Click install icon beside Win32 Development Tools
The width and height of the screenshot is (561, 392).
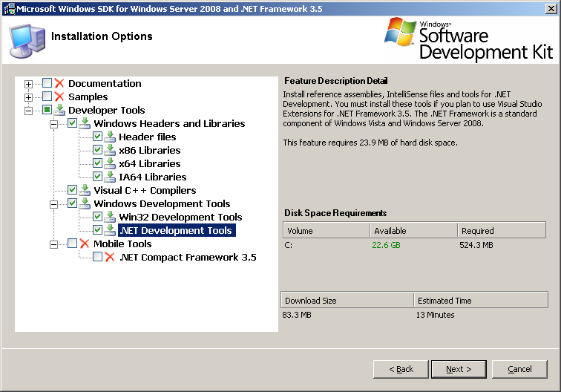click(110, 217)
